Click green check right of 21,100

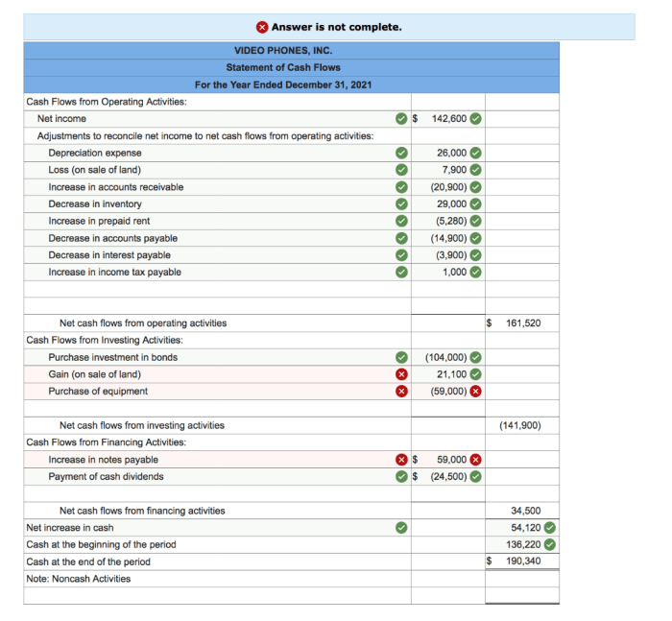pyautogui.click(x=475, y=374)
